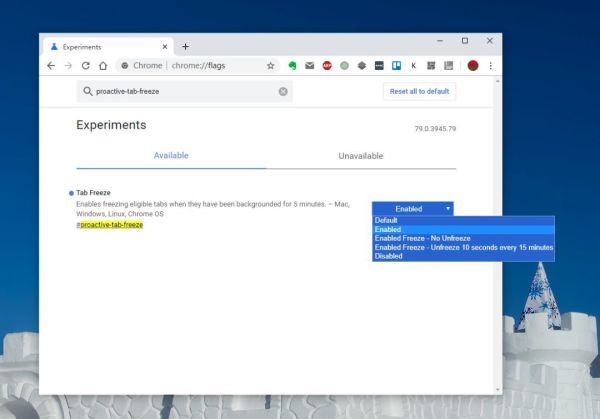Click the last gray extension icon before avatar
600x419 pixels.
[448, 66]
